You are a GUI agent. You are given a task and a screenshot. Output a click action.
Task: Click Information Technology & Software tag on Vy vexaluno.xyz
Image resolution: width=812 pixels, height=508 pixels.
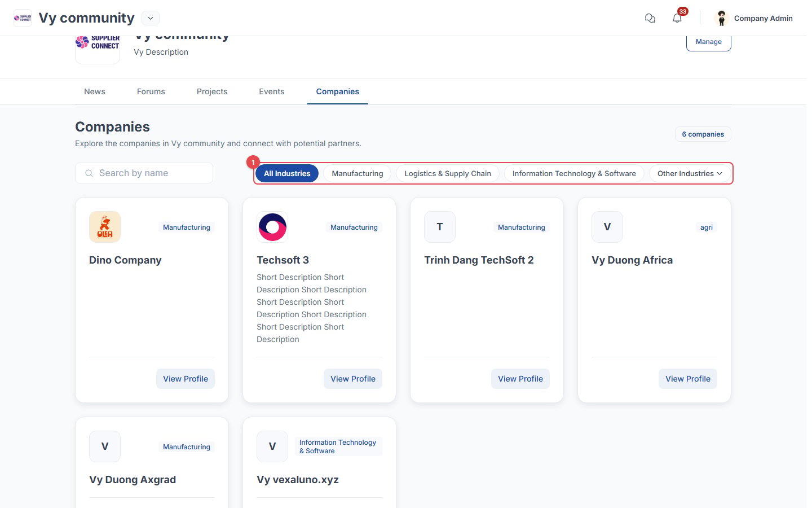[338, 446]
